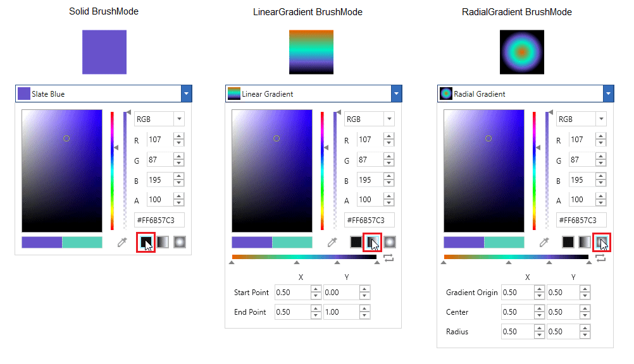Open RGB color model combo in Radial Gradient panel
Image resolution: width=634 pixels, height=364 pixels.
[600, 119]
